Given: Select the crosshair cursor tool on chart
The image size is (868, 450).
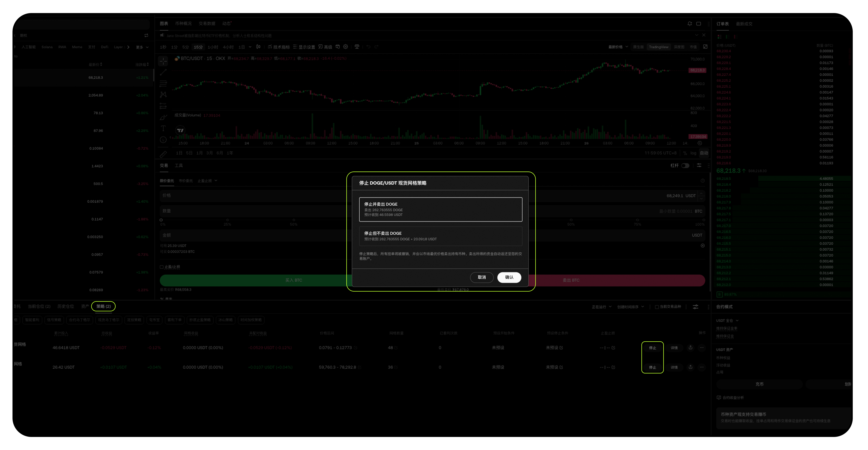Looking at the screenshot, I should [163, 61].
